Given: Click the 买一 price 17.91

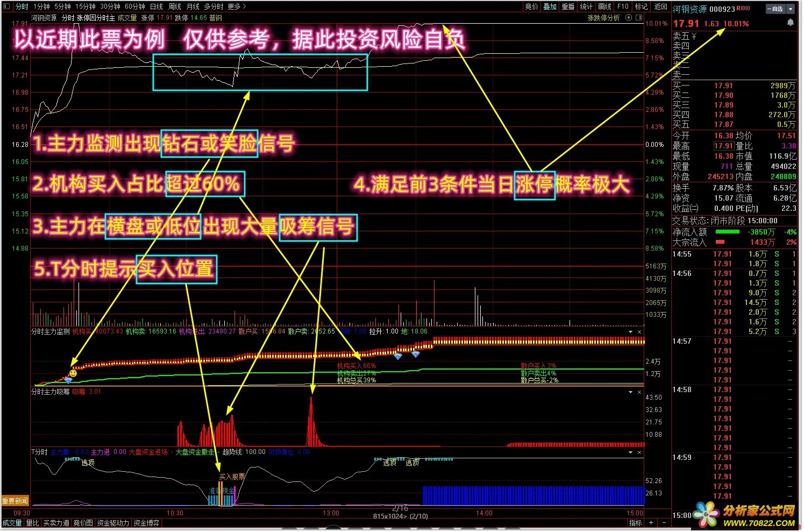Looking at the screenshot, I should [723, 86].
